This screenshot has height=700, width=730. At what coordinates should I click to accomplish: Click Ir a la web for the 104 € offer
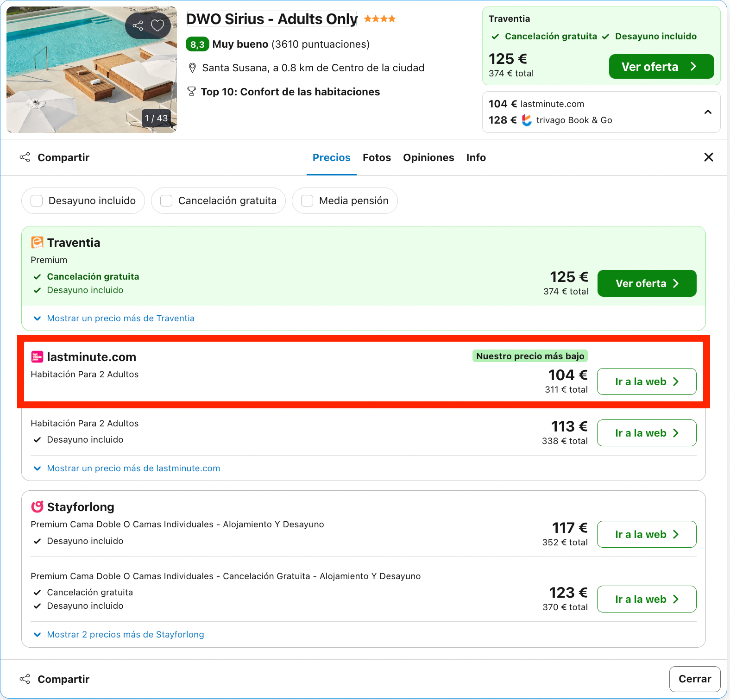pos(647,381)
